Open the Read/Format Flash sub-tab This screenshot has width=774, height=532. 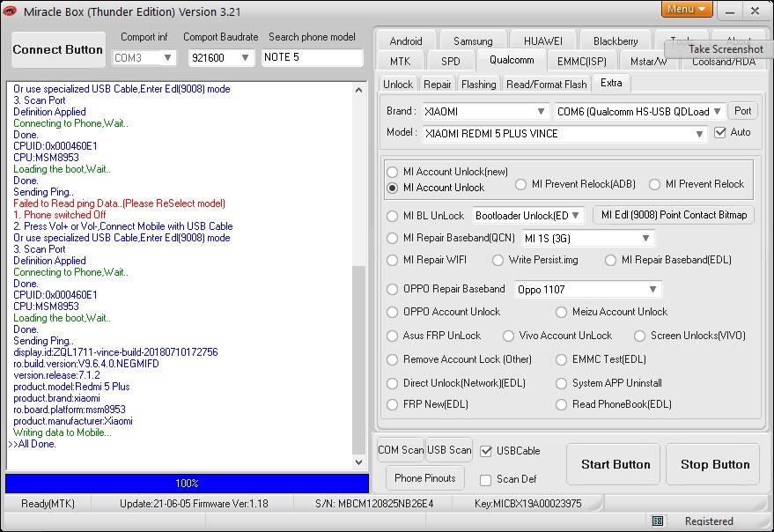coord(547,85)
